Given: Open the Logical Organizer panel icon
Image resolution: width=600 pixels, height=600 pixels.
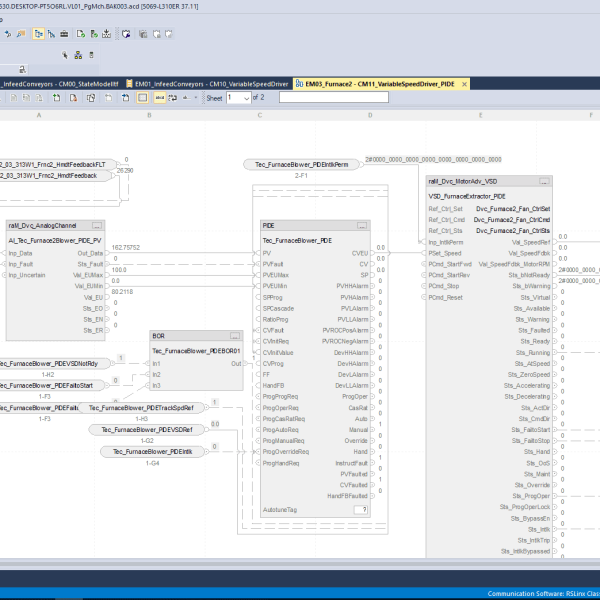Looking at the screenshot, I should (51, 34).
